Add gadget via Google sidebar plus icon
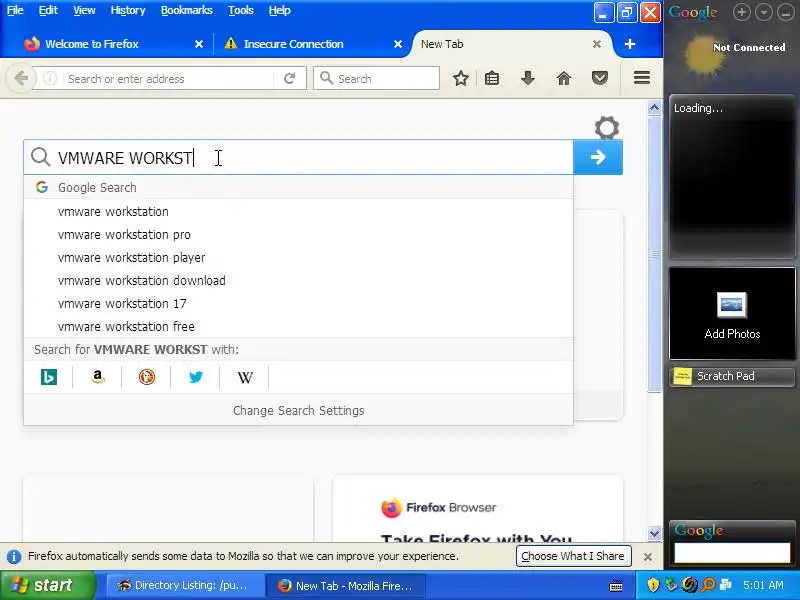 coord(742,12)
